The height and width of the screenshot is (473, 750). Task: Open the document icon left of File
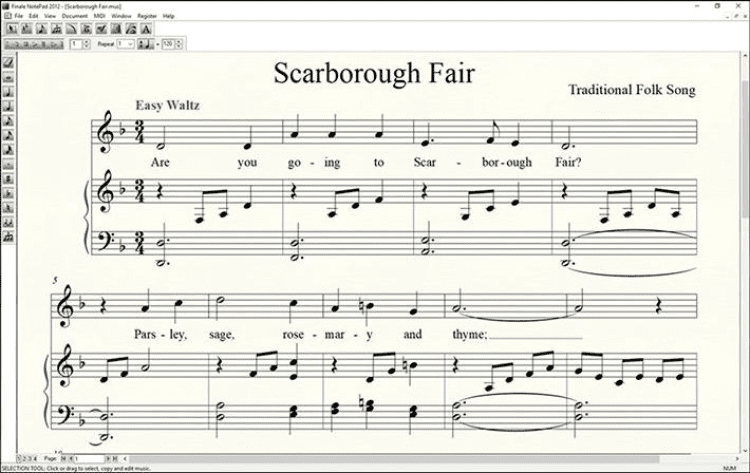tap(8, 16)
